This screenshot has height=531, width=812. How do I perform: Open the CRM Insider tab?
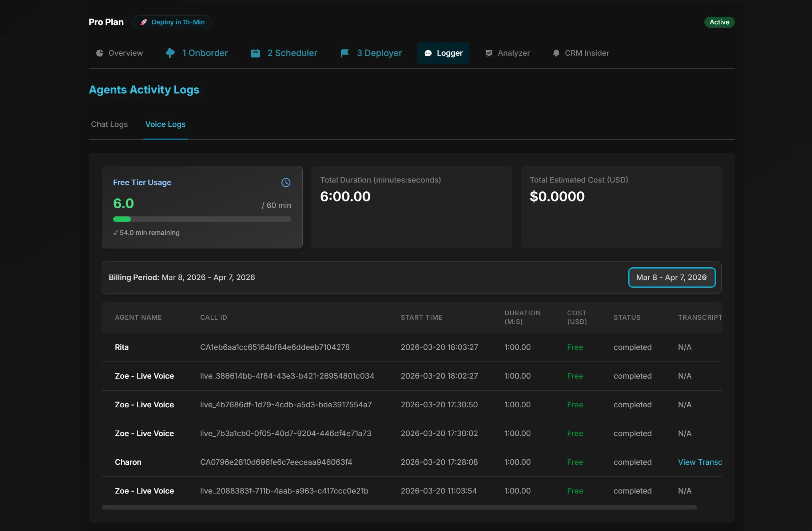tap(581, 53)
